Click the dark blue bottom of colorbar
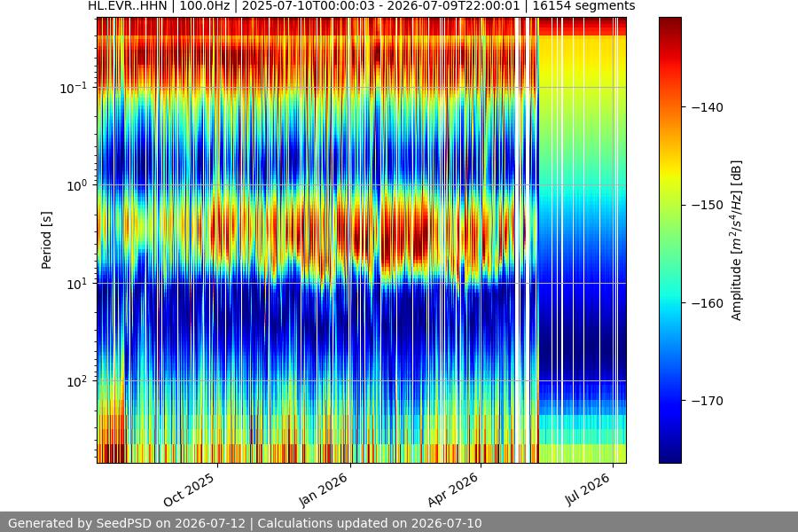 click(x=669, y=453)
